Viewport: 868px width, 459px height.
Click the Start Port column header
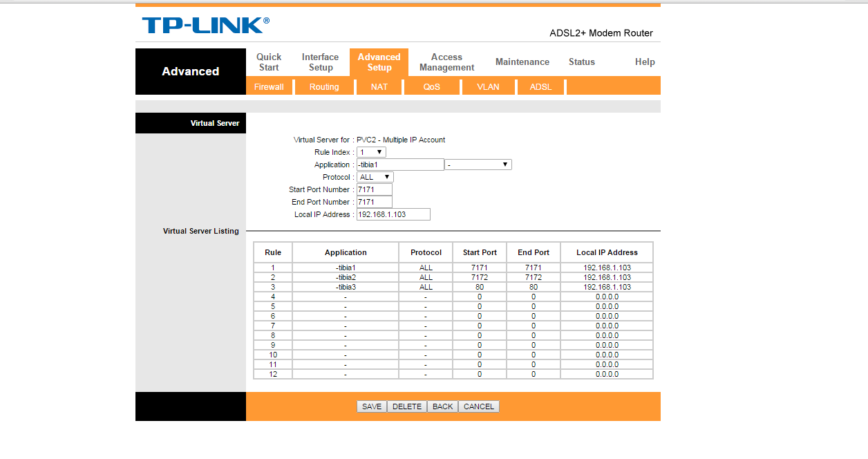click(x=480, y=252)
